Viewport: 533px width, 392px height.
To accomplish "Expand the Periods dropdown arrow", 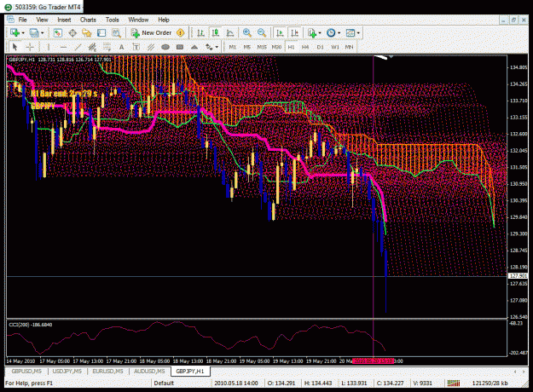I will [x=339, y=33].
